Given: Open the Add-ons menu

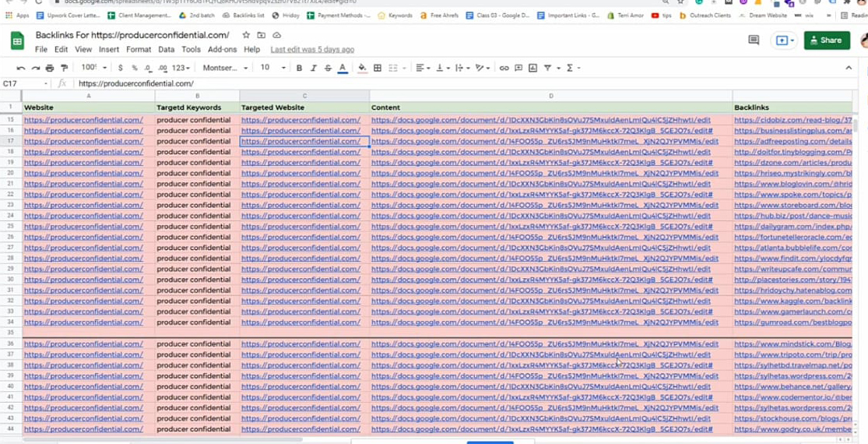Looking at the screenshot, I should pyautogui.click(x=222, y=49).
